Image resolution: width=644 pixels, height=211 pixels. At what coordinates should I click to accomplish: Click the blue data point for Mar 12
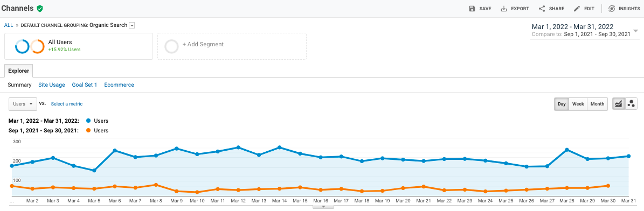coord(238,147)
